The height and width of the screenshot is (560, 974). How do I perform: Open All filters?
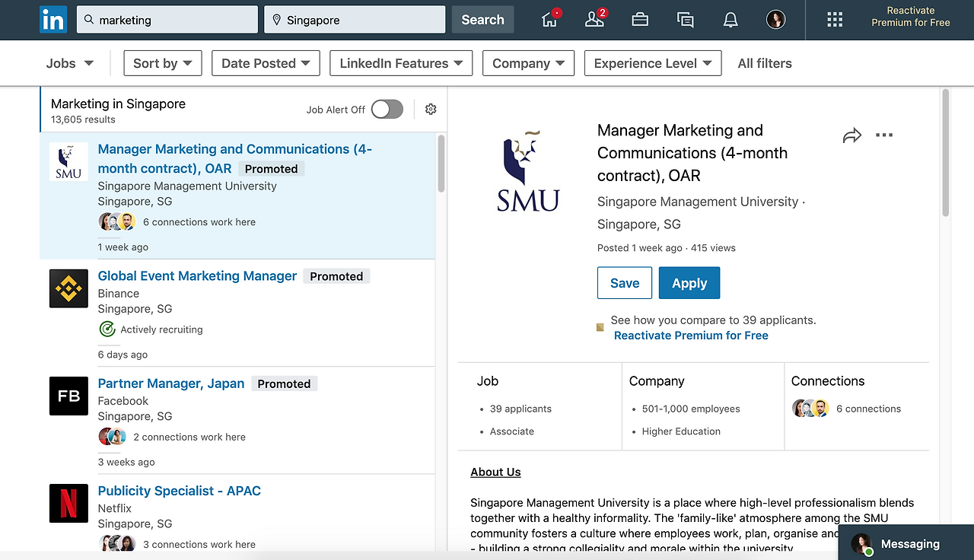765,63
